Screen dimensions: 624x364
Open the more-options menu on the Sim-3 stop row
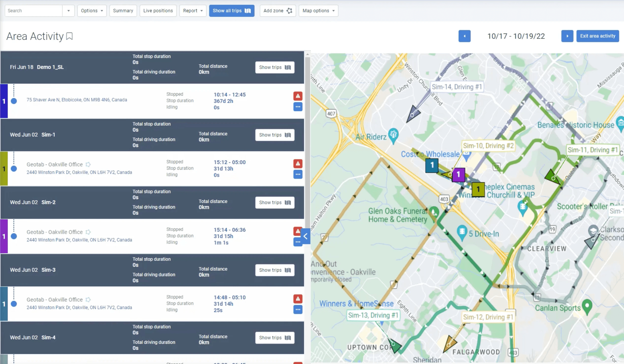pos(298,310)
